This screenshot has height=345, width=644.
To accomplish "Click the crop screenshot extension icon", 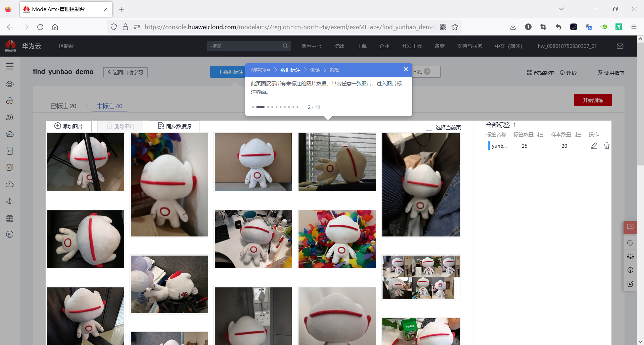I will pyautogui.click(x=543, y=27).
